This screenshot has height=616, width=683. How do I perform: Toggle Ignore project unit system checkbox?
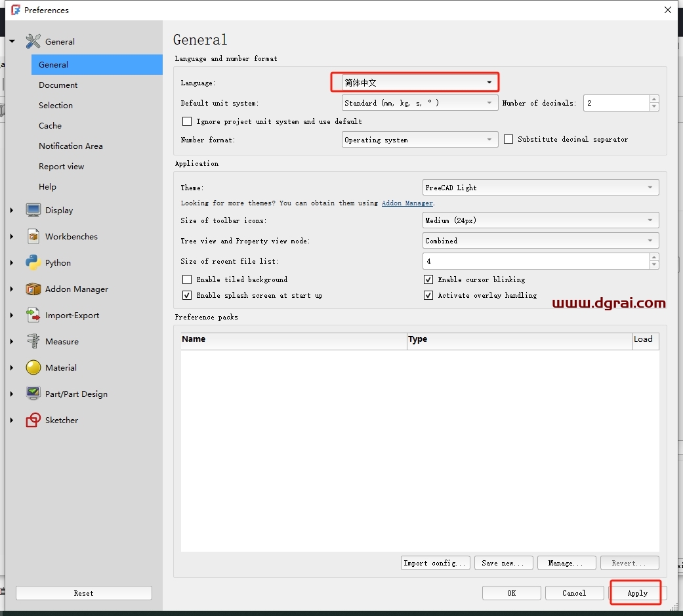coord(187,121)
